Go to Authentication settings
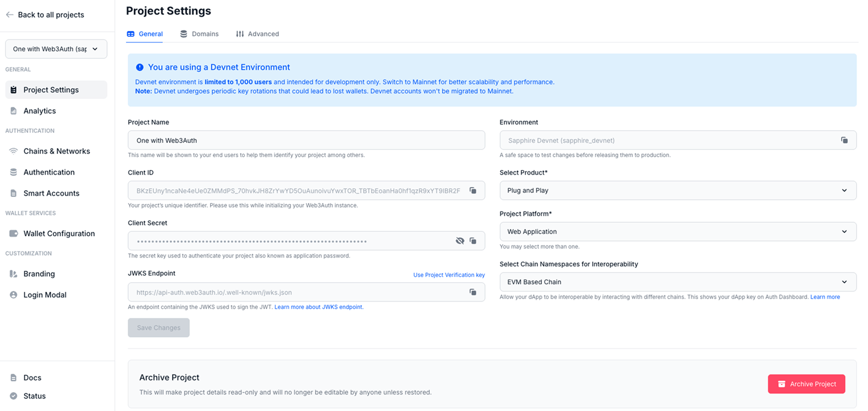Image resolution: width=868 pixels, height=411 pixels. [49, 172]
